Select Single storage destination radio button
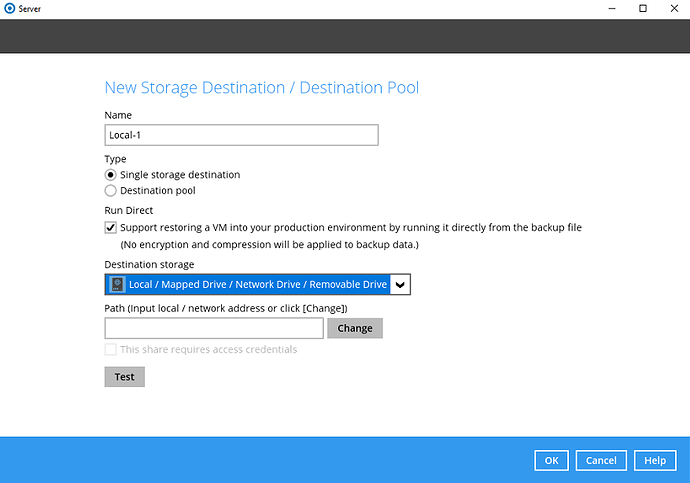This screenshot has width=690, height=483. pos(111,175)
